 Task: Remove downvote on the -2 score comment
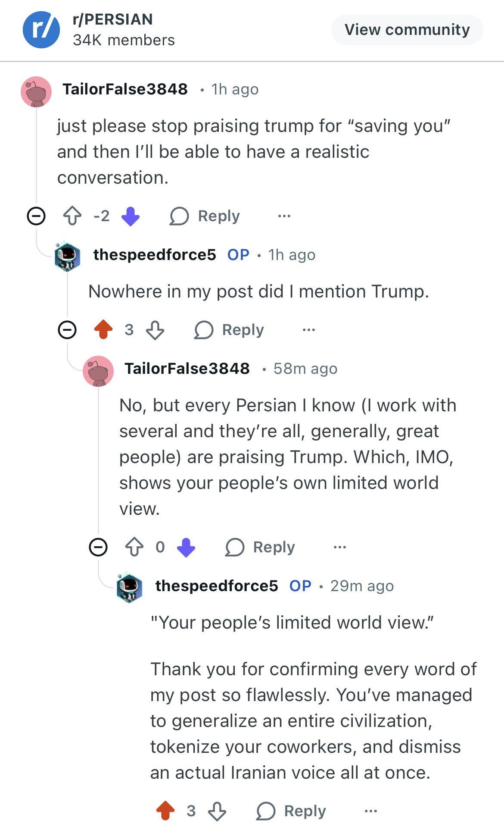point(130,216)
